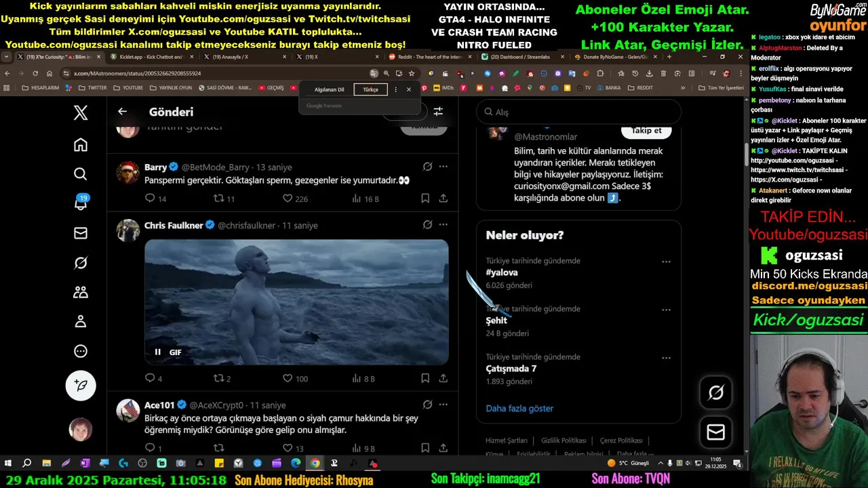Viewport: 868px width, 488px height.
Task: Open HESAPLARIM bookmarks folder
Action: (x=40, y=87)
